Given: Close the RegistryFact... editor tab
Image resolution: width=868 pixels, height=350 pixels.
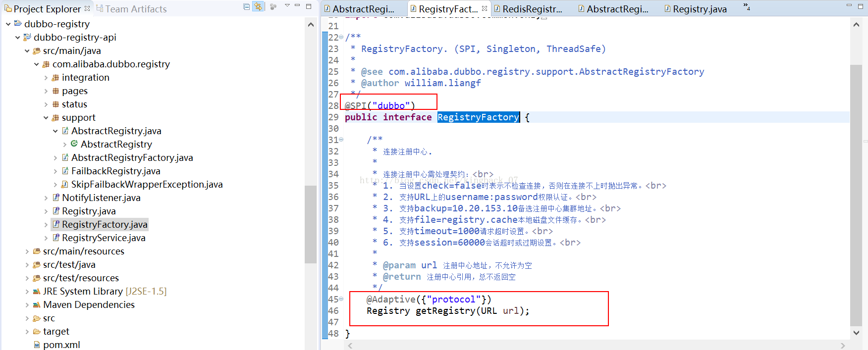Looking at the screenshot, I should [485, 8].
